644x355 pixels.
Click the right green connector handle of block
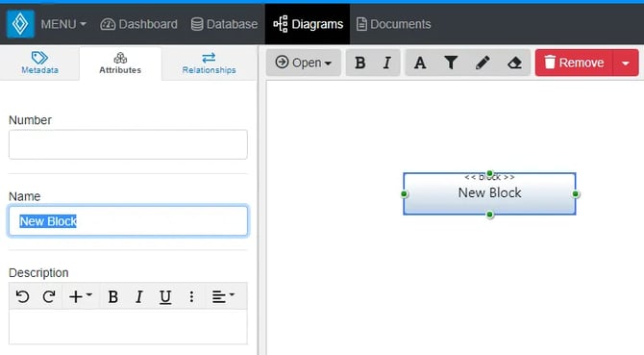[576, 194]
